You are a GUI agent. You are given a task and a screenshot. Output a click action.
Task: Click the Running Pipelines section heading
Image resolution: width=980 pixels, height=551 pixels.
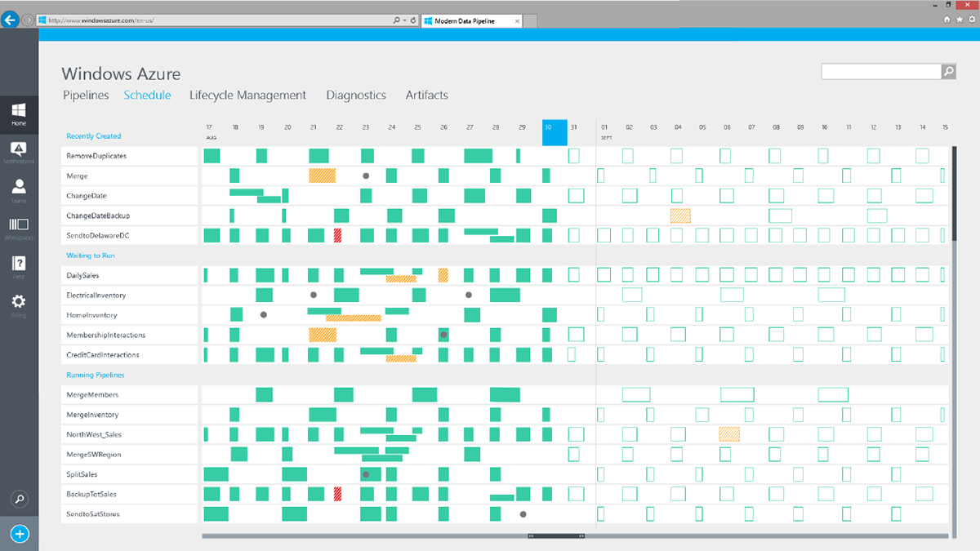coord(95,375)
